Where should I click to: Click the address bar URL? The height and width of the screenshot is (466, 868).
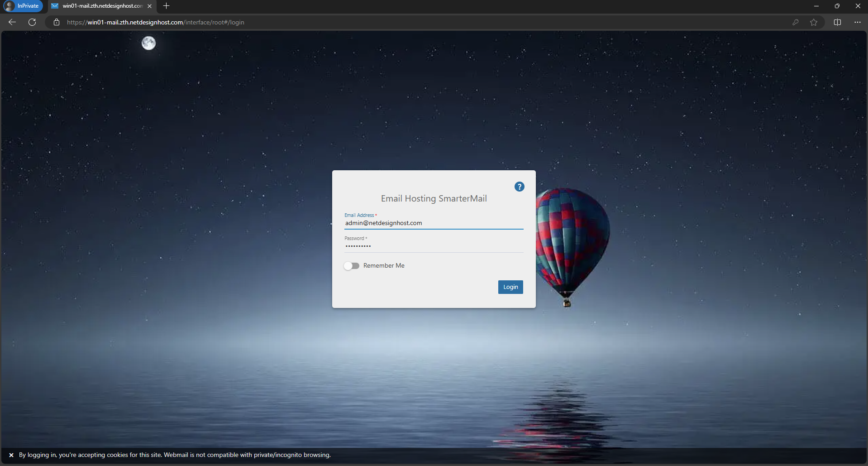[156, 22]
